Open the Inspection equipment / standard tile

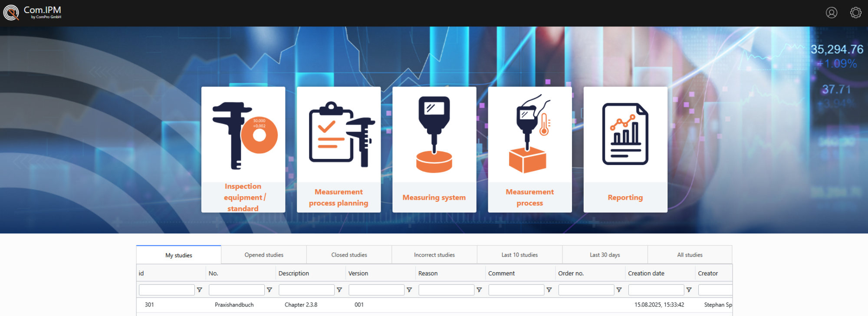click(x=243, y=149)
